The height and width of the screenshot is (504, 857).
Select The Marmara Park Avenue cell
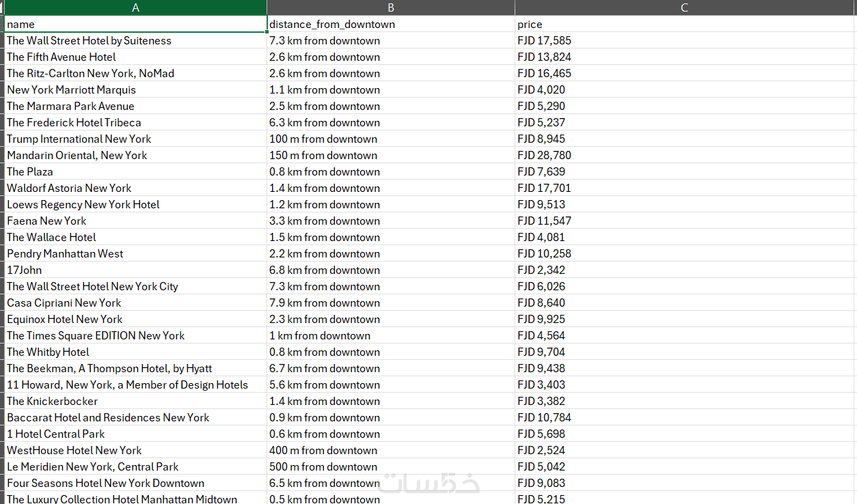[135, 106]
